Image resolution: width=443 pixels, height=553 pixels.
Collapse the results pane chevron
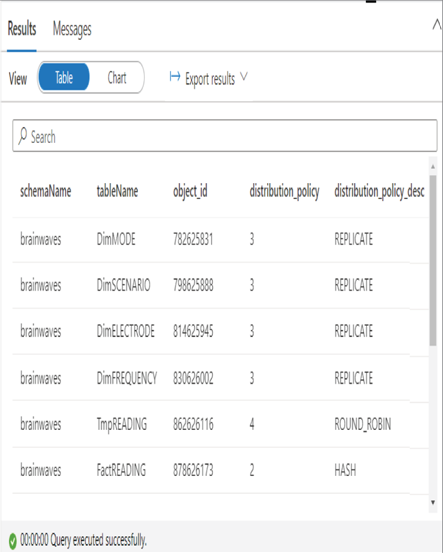(x=437, y=25)
